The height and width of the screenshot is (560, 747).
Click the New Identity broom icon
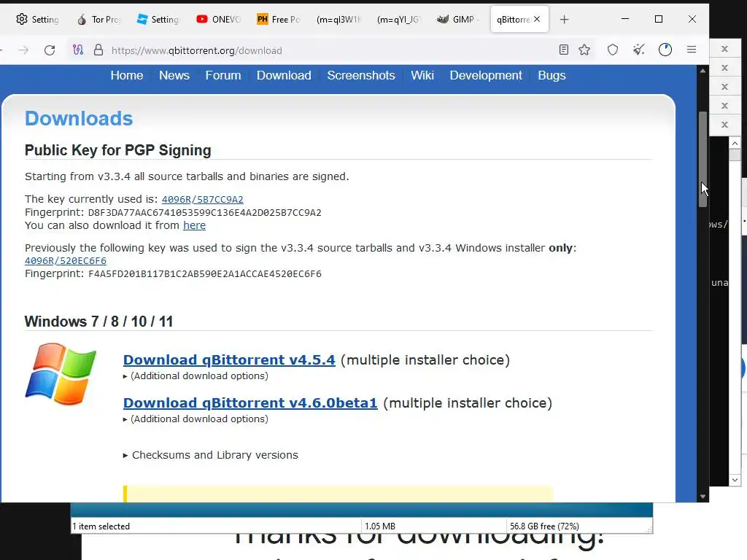(x=639, y=50)
